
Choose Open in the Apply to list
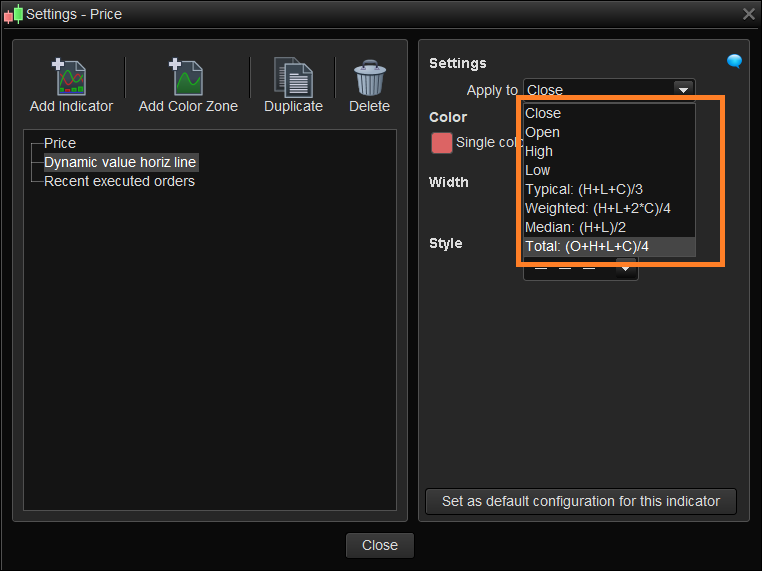(x=609, y=132)
